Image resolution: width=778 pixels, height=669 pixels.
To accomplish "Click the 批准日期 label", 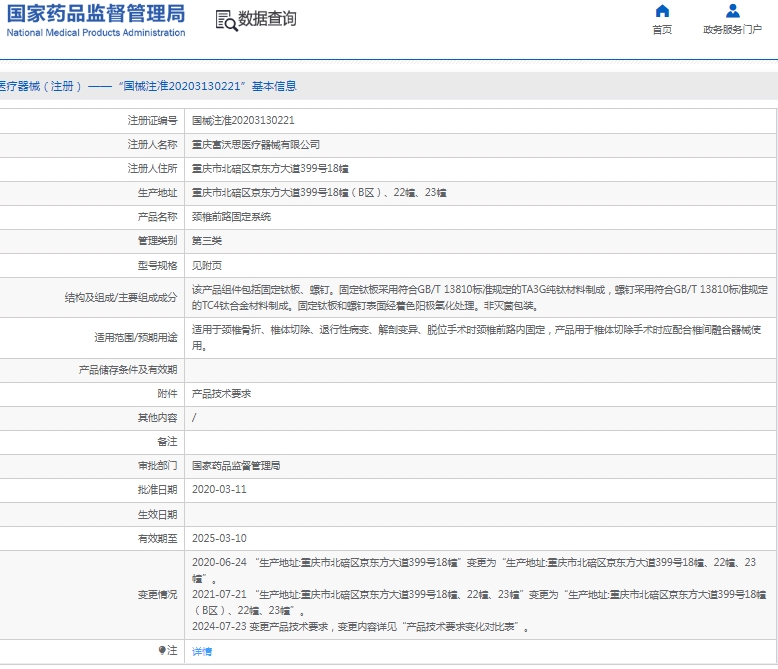I will tap(157, 490).
